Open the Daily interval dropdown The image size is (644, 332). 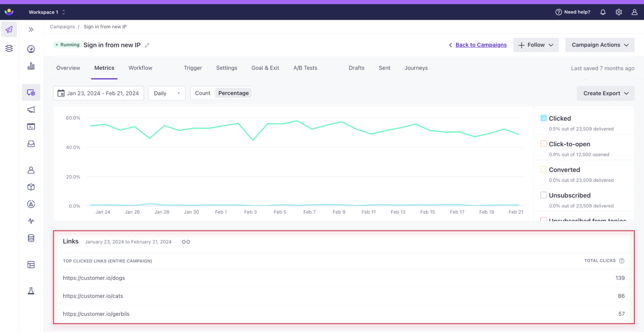(x=167, y=93)
